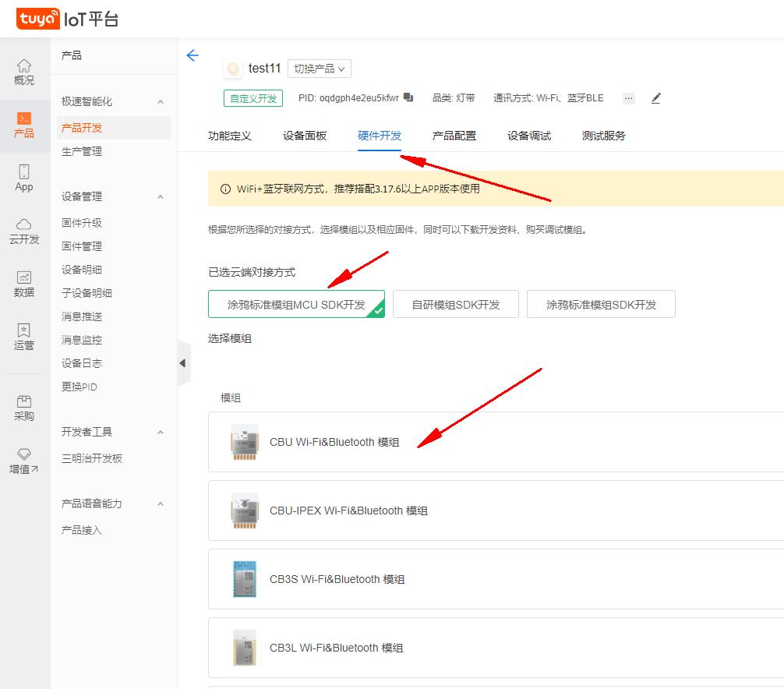784x689 pixels.
Task: Go back using the blue back arrow
Action: 192,55
